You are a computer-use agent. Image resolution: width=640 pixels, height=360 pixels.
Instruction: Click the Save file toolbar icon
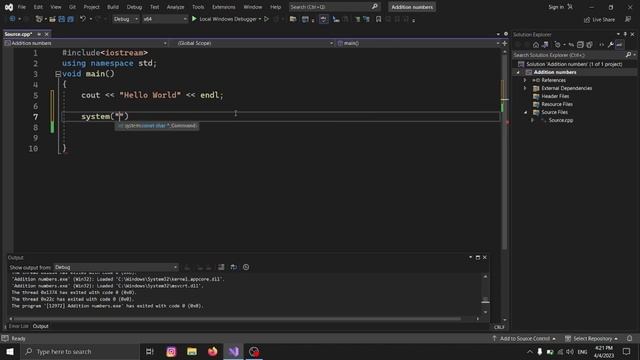coord(62,19)
